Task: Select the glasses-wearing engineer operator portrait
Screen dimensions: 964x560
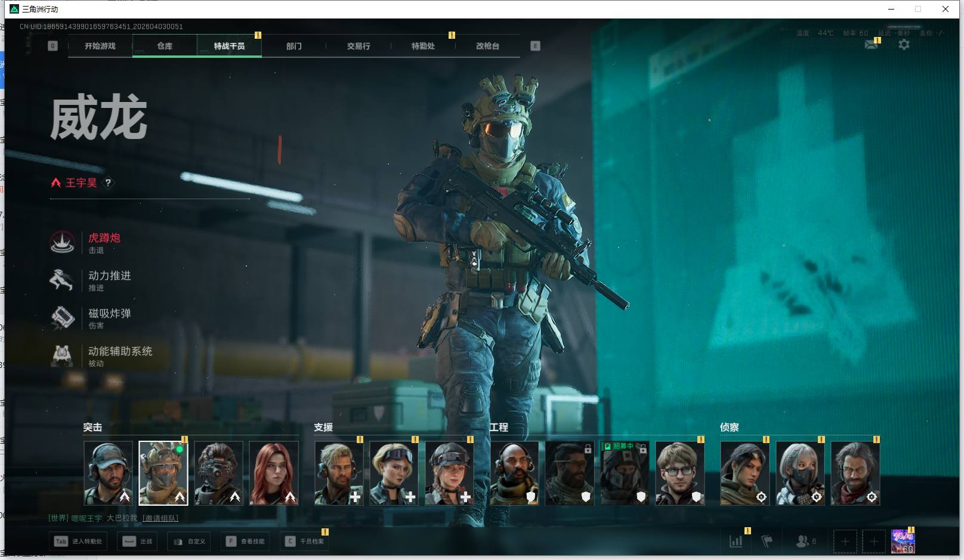Action: point(679,473)
